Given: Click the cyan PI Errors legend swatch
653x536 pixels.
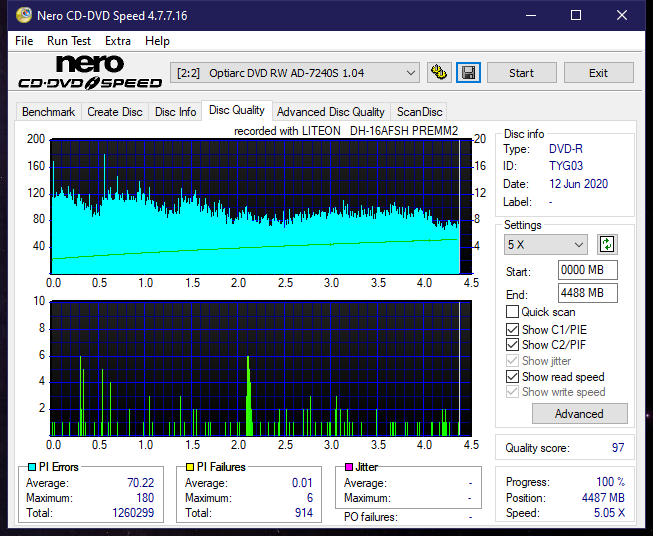Looking at the screenshot, I should [x=32, y=467].
